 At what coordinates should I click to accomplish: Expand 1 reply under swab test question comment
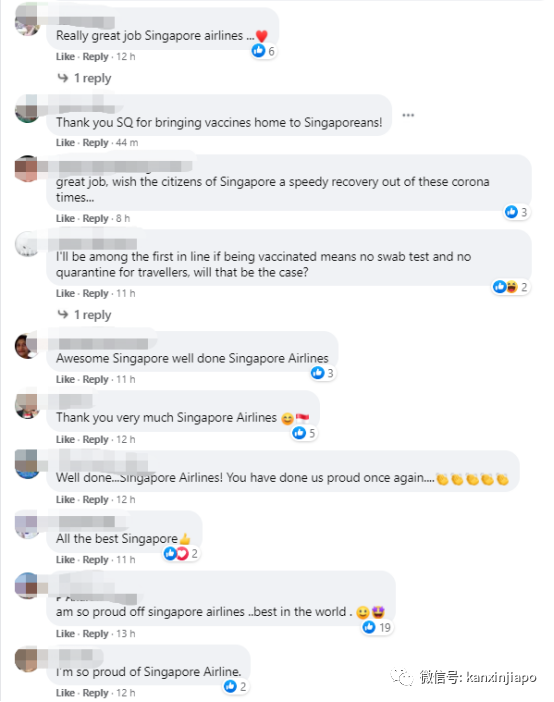pyautogui.click(x=84, y=315)
